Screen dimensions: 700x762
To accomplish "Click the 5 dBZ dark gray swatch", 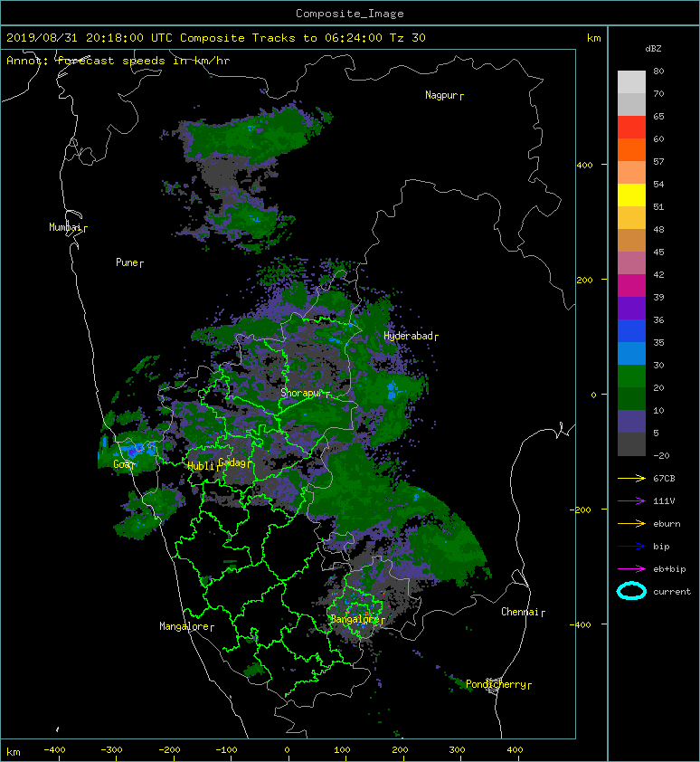I will click(x=631, y=443).
